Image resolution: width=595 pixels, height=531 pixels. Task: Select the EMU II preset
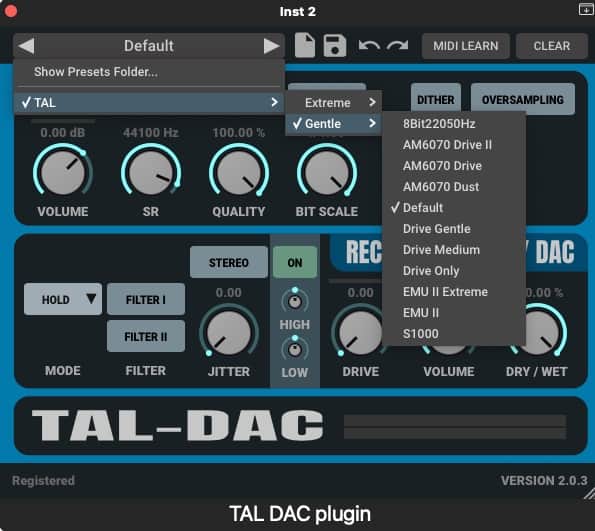(454, 313)
